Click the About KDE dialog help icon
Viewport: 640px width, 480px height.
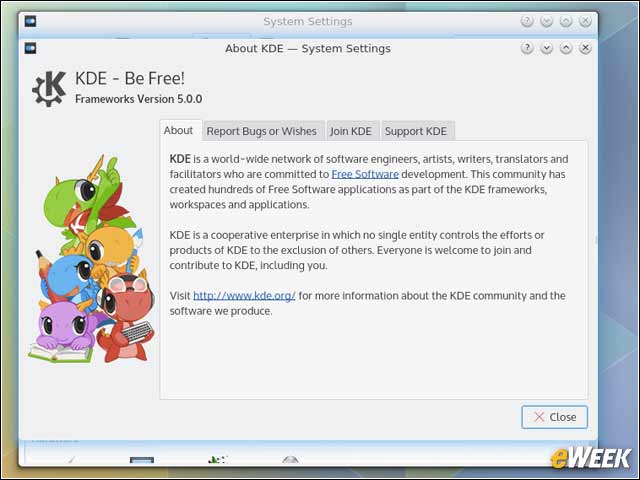[x=527, y=48]
